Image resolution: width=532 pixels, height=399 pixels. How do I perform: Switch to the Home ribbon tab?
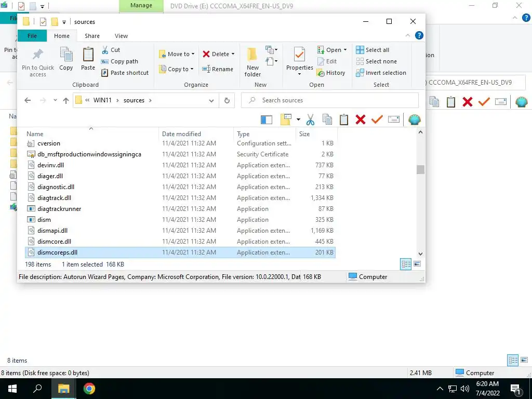pos(62,36)
